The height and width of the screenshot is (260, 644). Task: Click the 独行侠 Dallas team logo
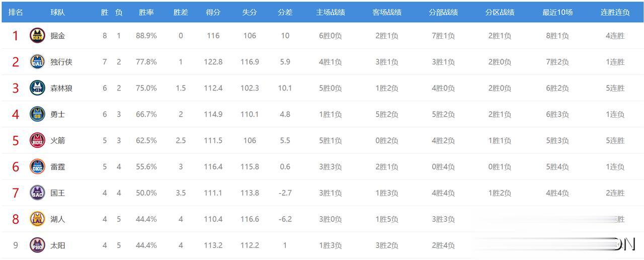(x=37, y=61)
